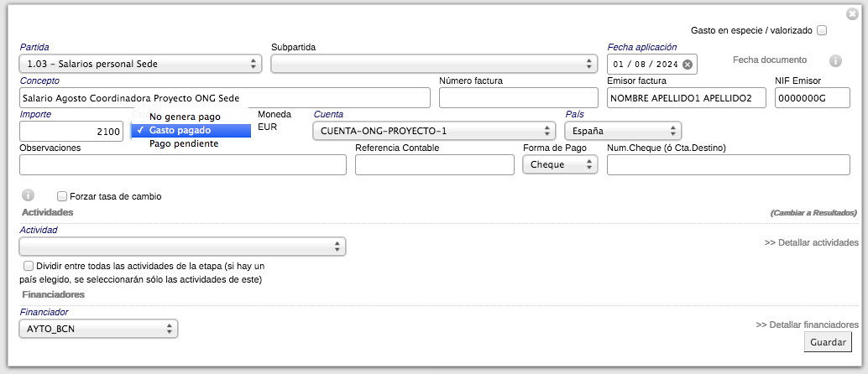Click Cambiar a Resultados link

point(813,213)
